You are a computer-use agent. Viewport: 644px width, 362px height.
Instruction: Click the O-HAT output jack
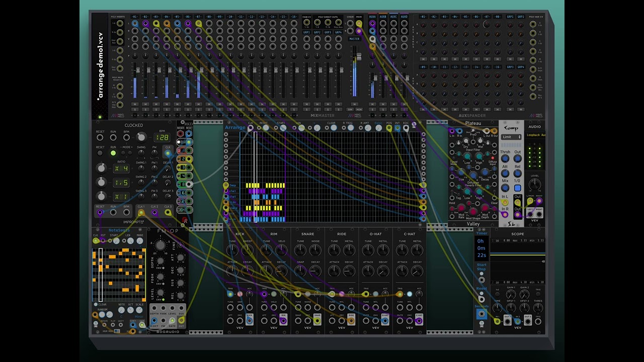pyautogui.click(x=385, y=320)
